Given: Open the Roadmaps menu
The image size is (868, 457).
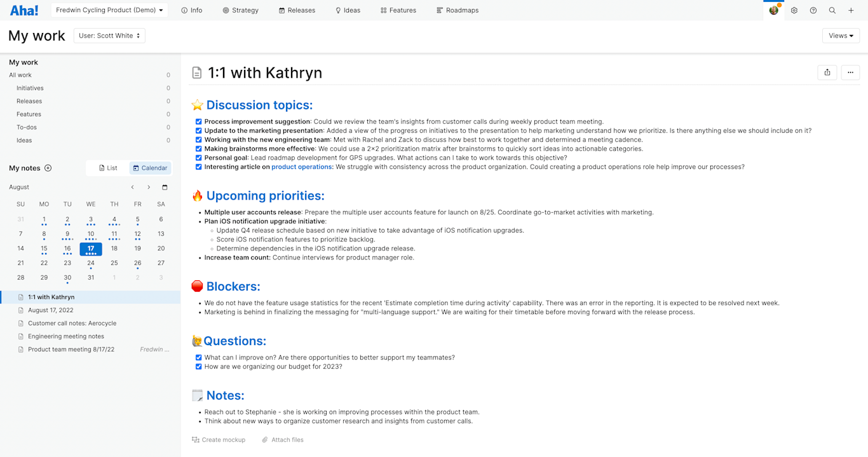Looking at the screenshot, I should pyautogui.click(x=458, y=10).
